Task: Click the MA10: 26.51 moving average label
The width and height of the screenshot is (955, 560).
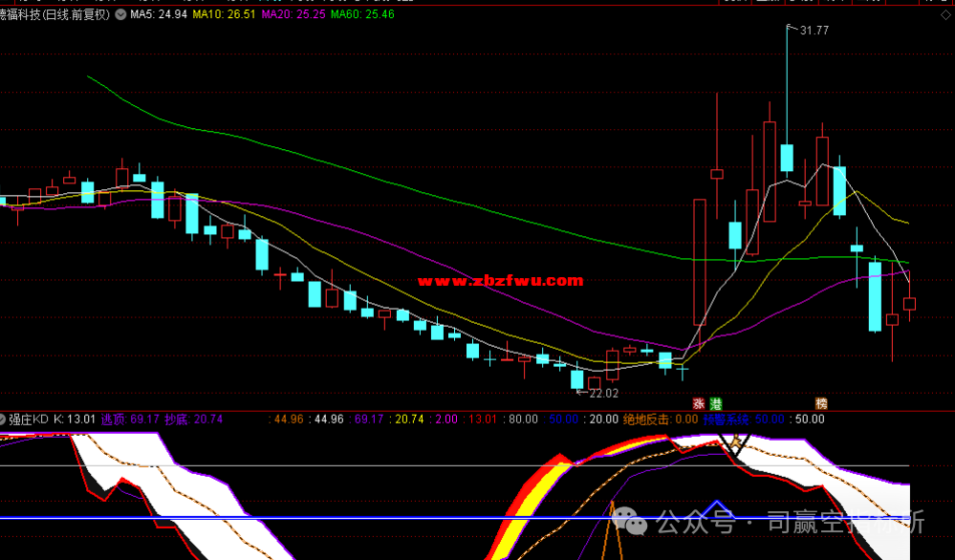Action: (x=224, y=14)
